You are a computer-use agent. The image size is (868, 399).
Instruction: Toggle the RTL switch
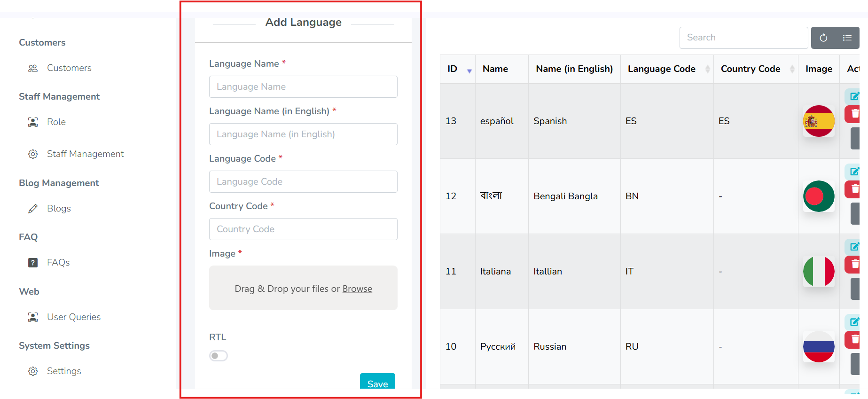219,356
